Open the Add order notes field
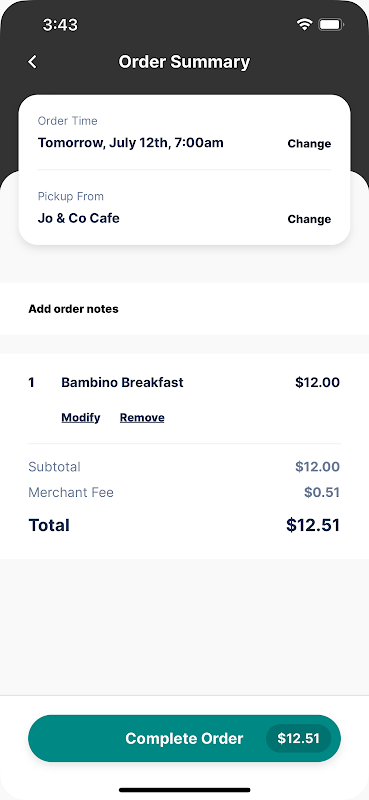The height and width of the screenshot is (800, 369). point(184,309)
